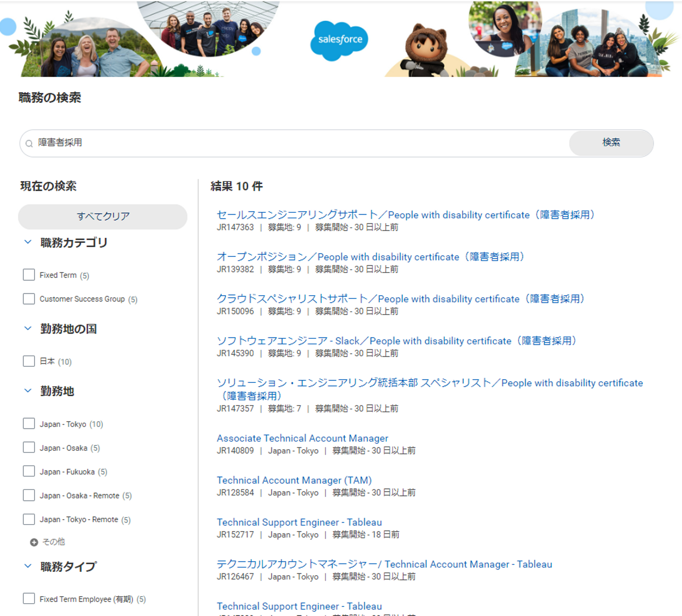Click the search magnifier icon

29,144
